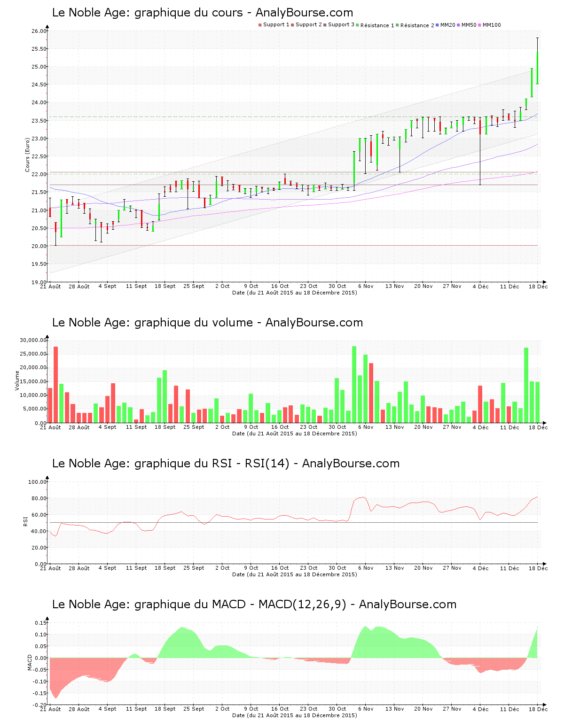This screenshot has width=564, height=728.
Task: Click the RSI(14) chart title text
Action: (226, 464)
